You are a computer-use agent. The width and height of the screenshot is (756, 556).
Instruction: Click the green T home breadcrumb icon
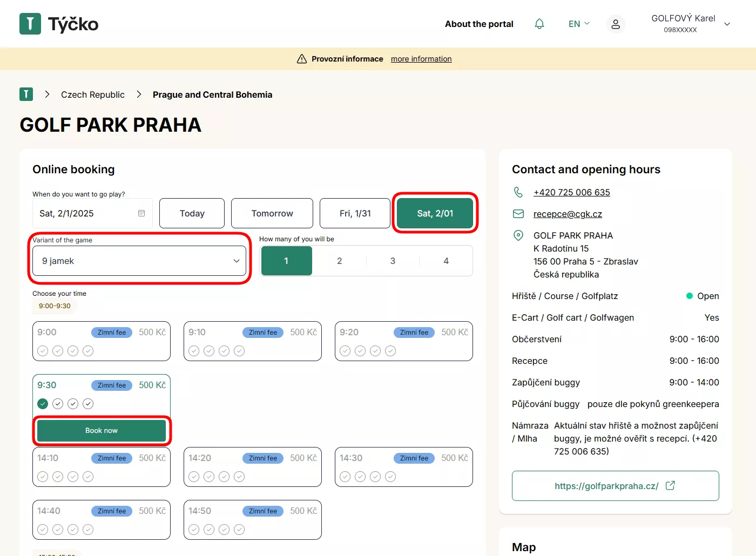[x=26, y=94]
